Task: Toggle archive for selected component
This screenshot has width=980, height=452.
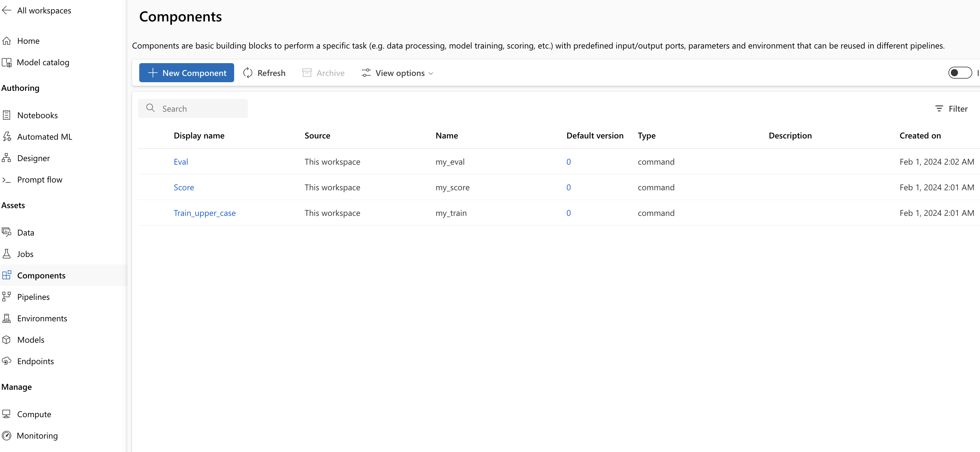Action: [x=323, y=73]
